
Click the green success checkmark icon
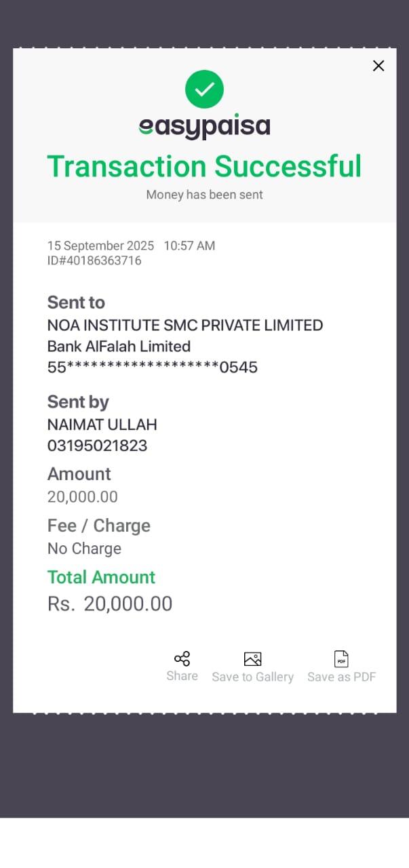pyautogui.click(x=204, y=89)
